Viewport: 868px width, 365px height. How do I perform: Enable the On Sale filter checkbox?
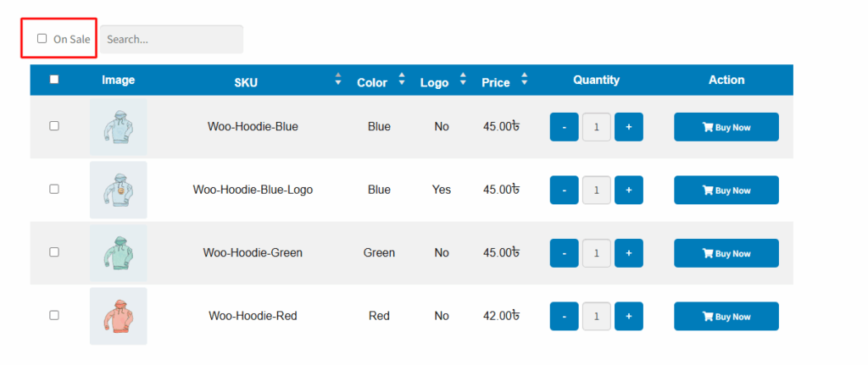42,39
